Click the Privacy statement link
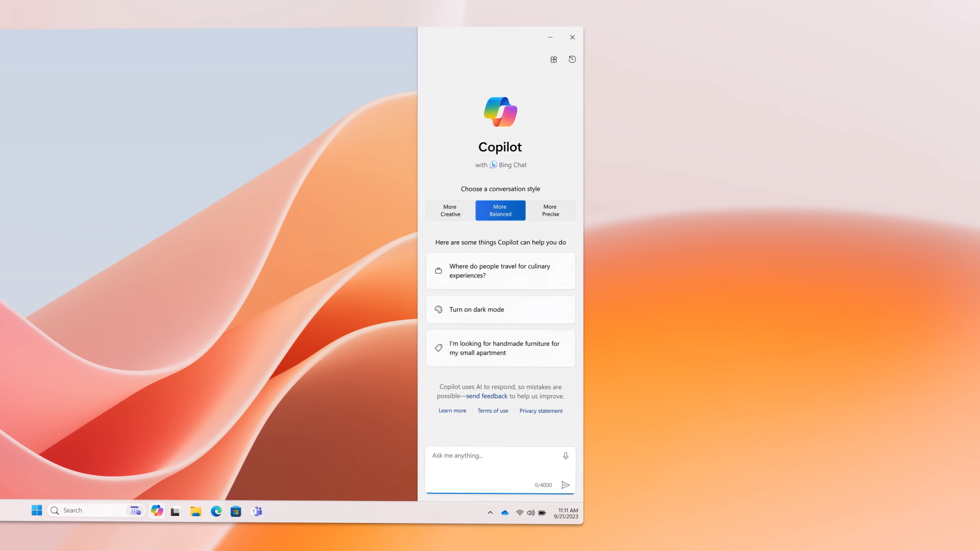 click(x=541, y=410)
